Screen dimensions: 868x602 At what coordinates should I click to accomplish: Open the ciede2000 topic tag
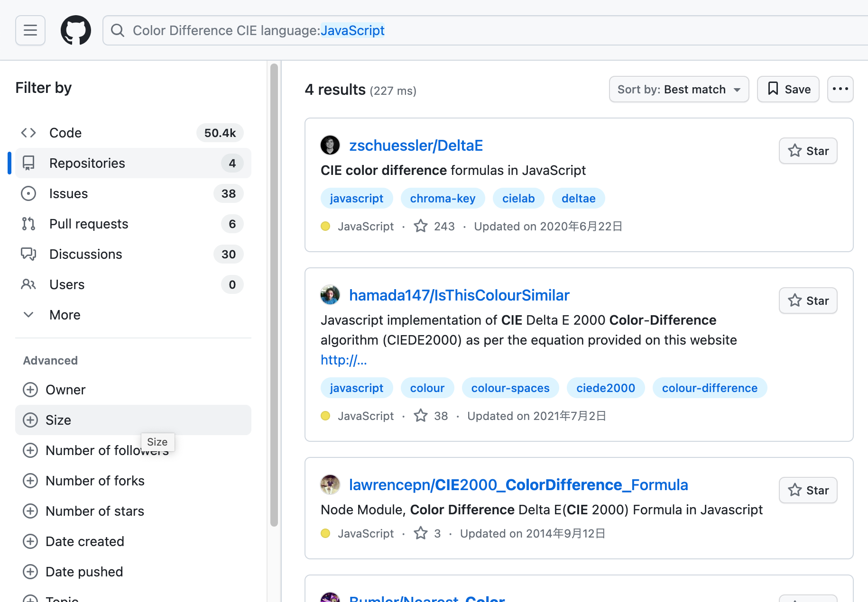(605, 388)
